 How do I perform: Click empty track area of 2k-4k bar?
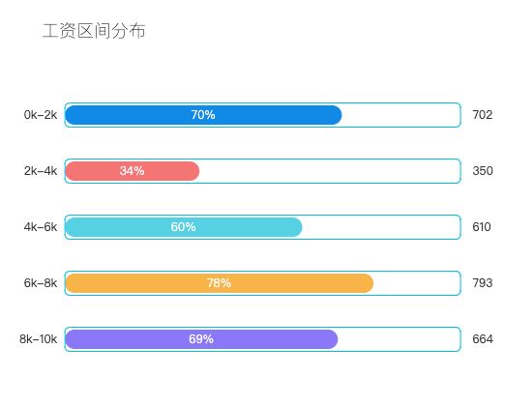pos(329,171)
